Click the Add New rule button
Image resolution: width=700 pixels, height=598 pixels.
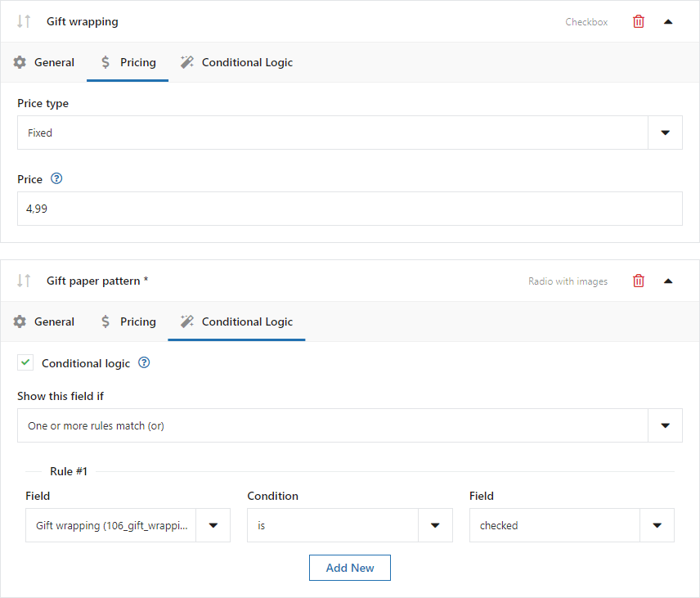pyautogui.click(x=349, y=568)
